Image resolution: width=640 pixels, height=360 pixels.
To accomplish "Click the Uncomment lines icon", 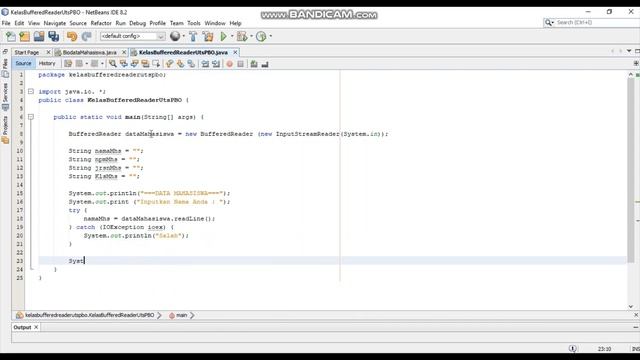I will pos(265,64).
